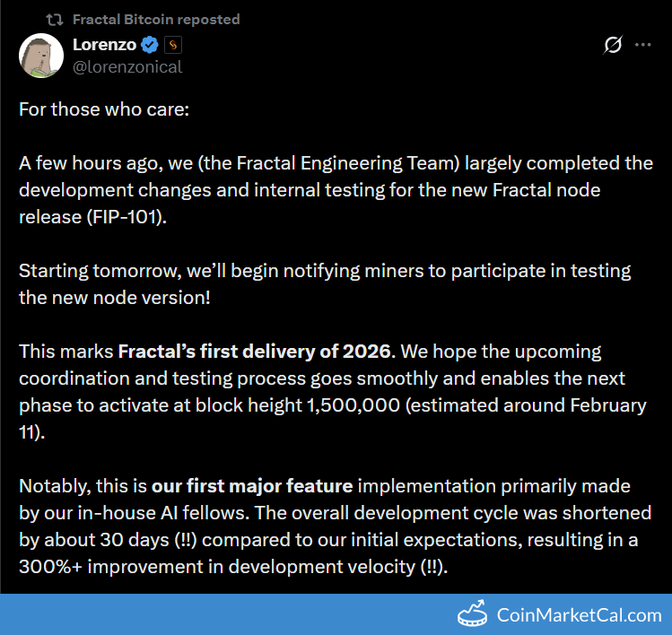Click the blue verified checkmark badge

point(151,45)
